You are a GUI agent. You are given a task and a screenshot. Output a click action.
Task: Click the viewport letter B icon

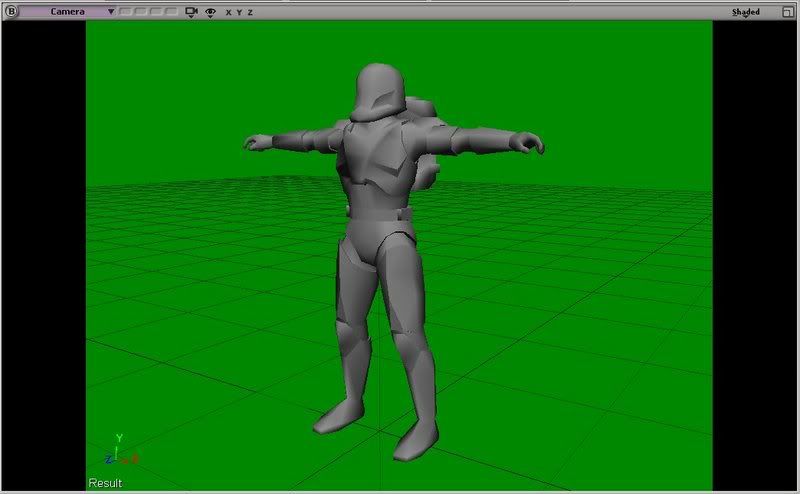tap(11, 11)
